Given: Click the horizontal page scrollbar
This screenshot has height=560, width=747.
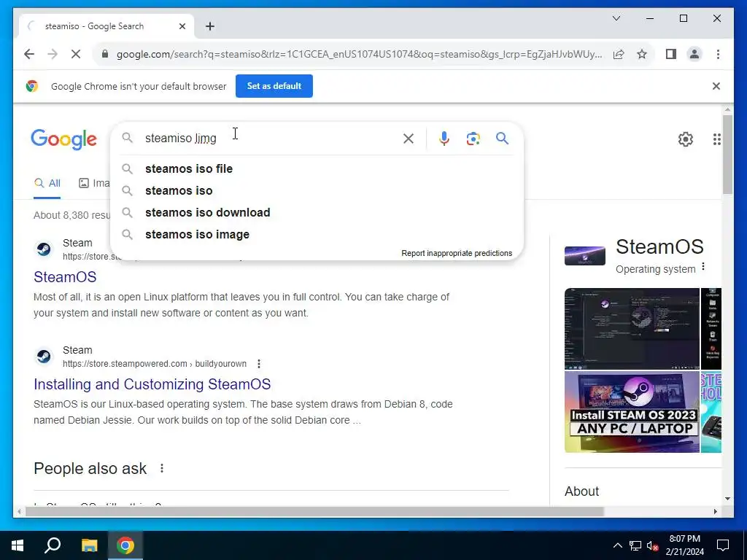Looking at the screenshot, I should pyautogui.click(x=314, y=512).
